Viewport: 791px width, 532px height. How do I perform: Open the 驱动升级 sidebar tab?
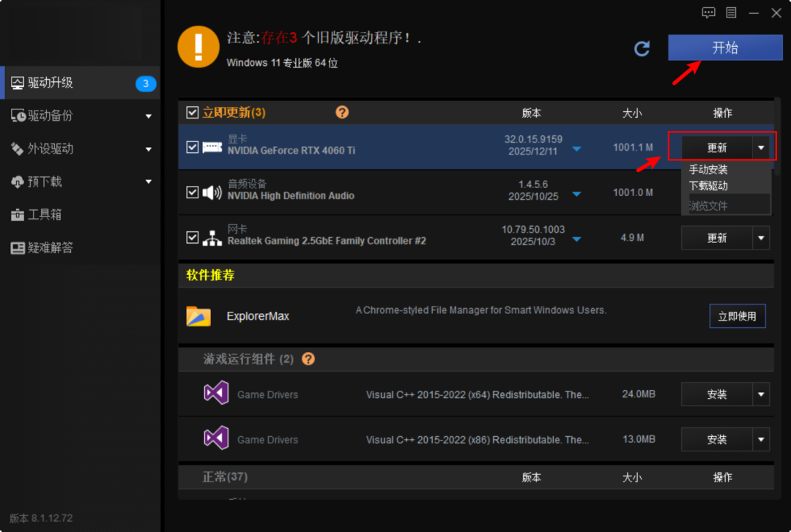coord(81,83)
